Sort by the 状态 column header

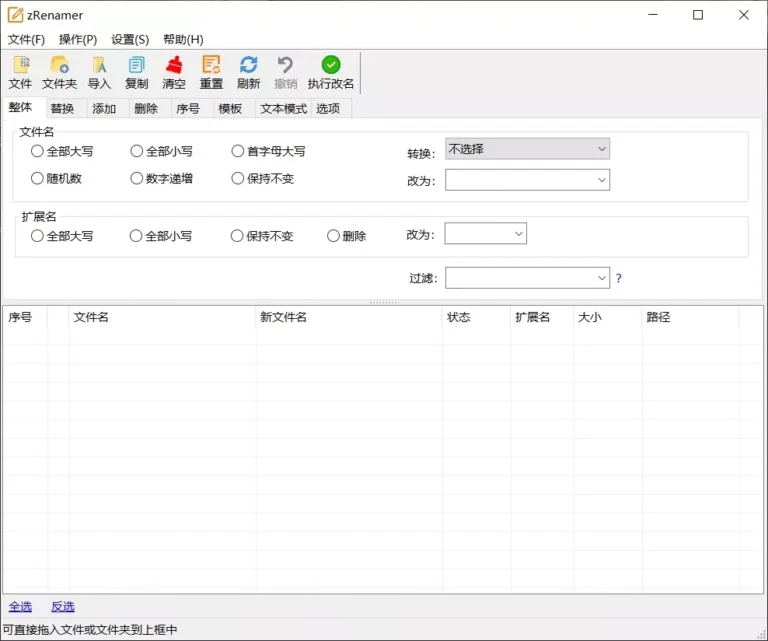(x=476, y=317)
